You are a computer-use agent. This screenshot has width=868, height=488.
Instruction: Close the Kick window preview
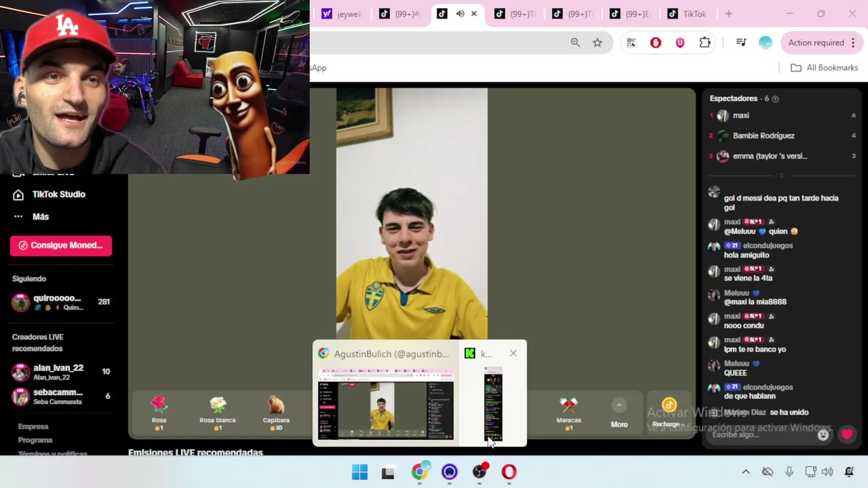pos(513,353)
